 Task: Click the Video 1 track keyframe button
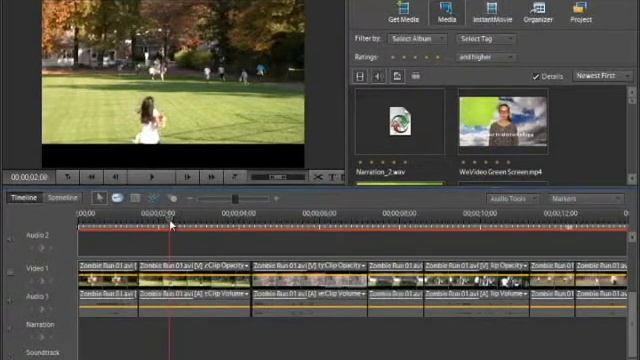pyautogui.click(x=41, y=281)
